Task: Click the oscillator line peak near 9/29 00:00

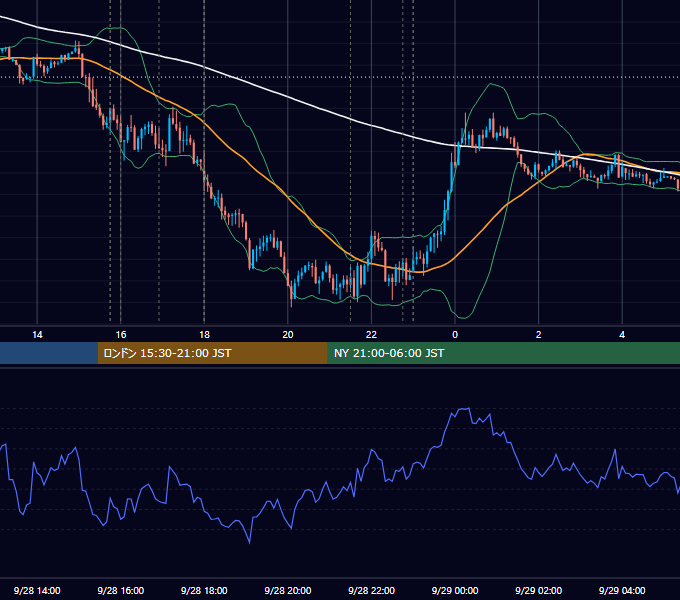Action: (x=464, y=409)
